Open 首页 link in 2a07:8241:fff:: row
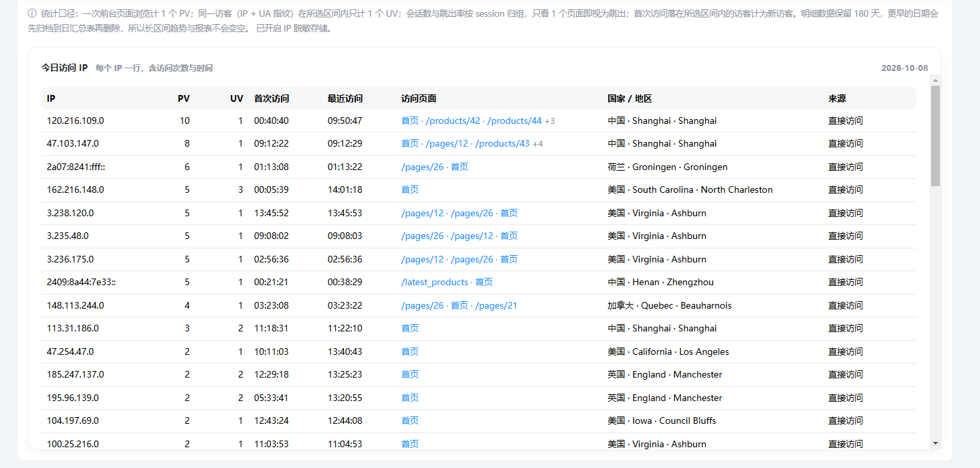The width and height of the screenshot is (980, 468). pyautogui.click(x=460, y=167)
